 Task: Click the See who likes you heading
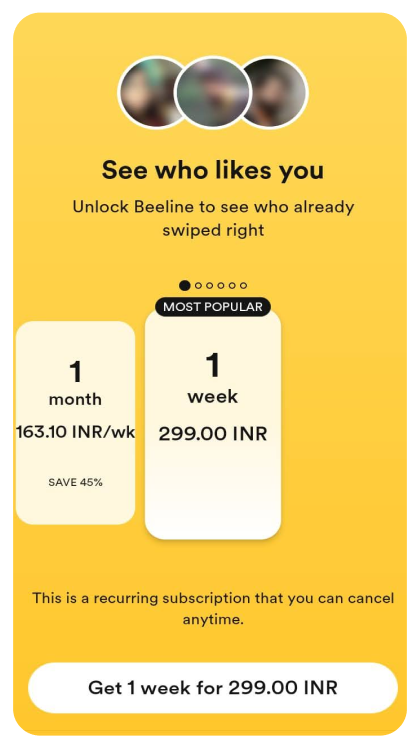213,170
